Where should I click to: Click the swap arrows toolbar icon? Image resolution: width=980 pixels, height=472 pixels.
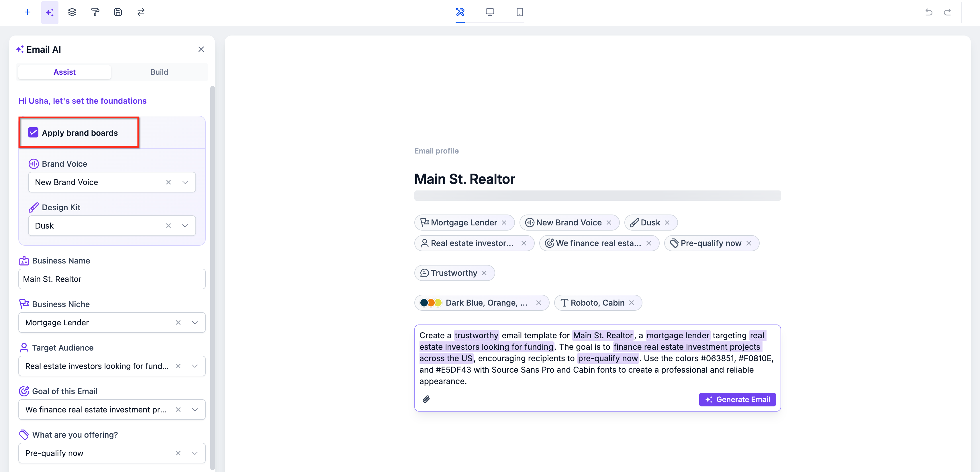(x=141, y=12)
